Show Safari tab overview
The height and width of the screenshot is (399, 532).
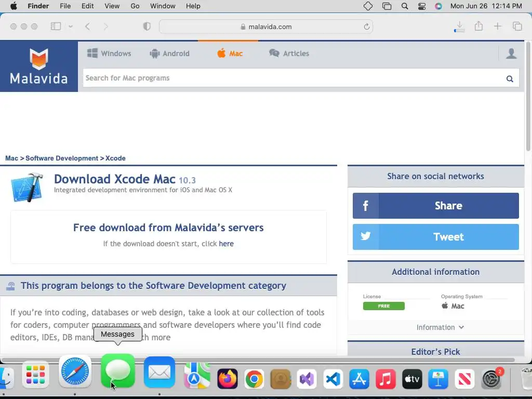tap(517, 26)
